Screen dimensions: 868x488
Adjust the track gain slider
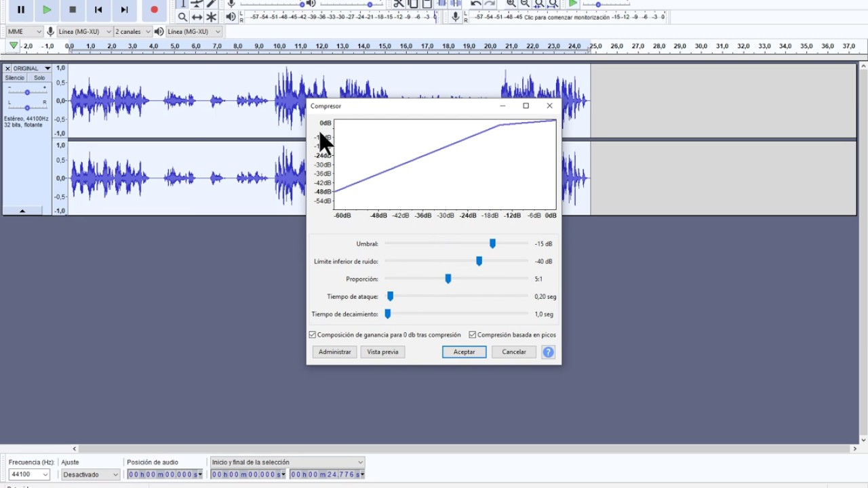tap(27, 91)
